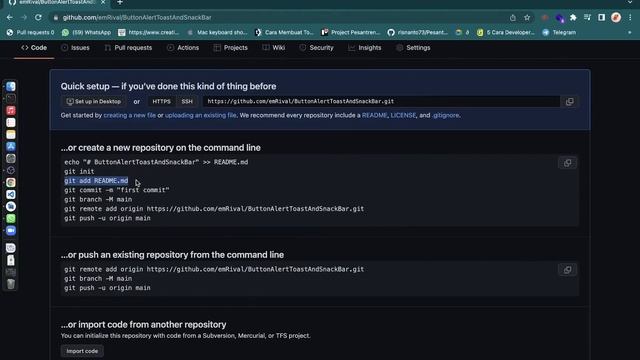The height and width of the screenshot is (360, 640).
Task: Open the Projects tab
Action: coord(231,48)
